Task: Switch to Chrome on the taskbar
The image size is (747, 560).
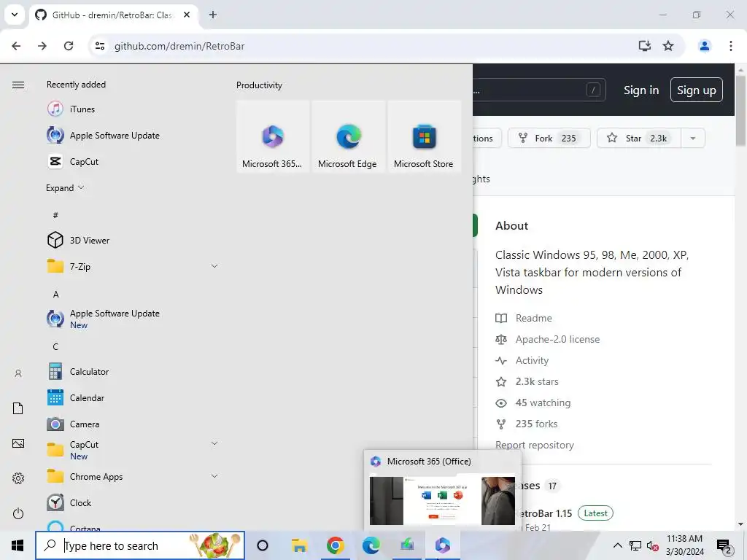Action: click(x=336, y=545)
